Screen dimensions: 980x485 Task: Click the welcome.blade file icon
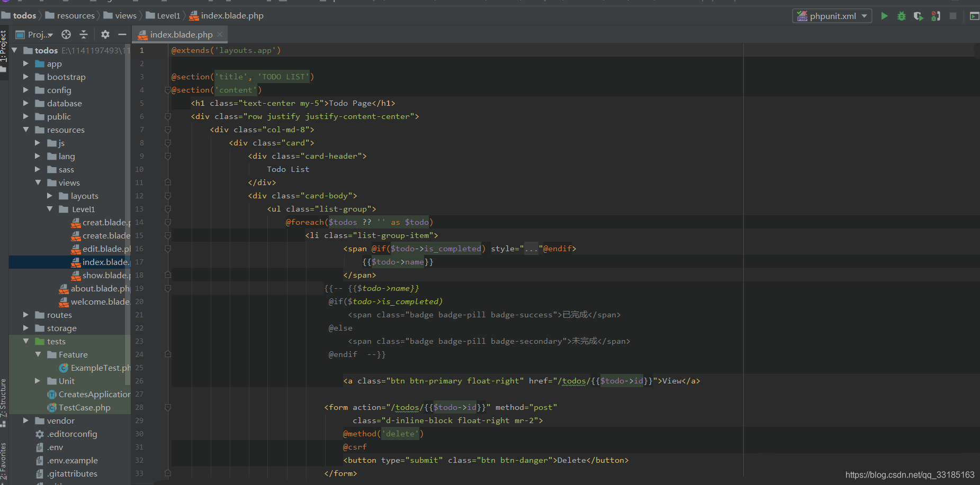click(x=64, y=302)
